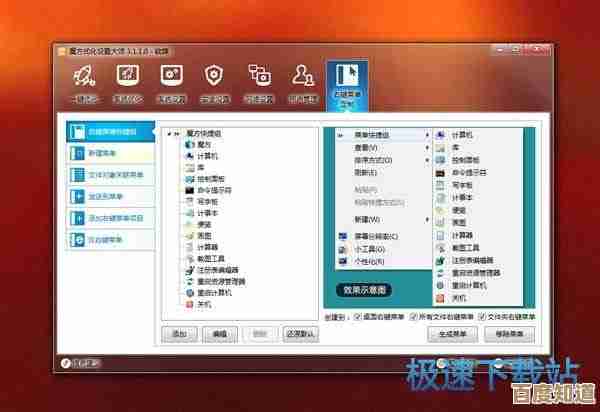Select 重启计算机 item in the shortcut tree

coord(209,293)
